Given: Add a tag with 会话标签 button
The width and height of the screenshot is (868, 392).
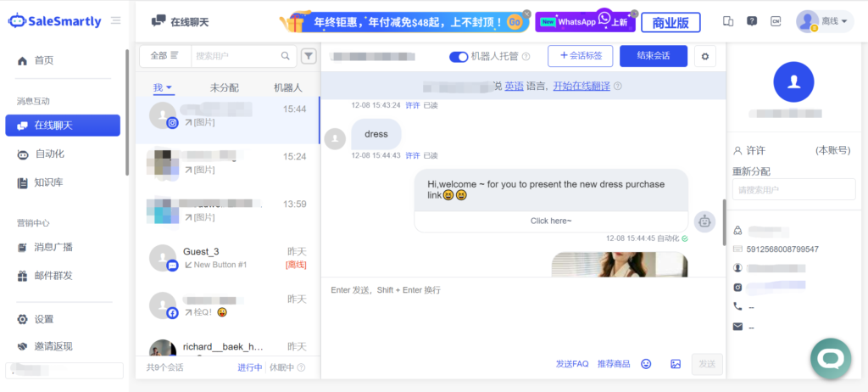Looking at the screenshot, I should pos(580,56).
